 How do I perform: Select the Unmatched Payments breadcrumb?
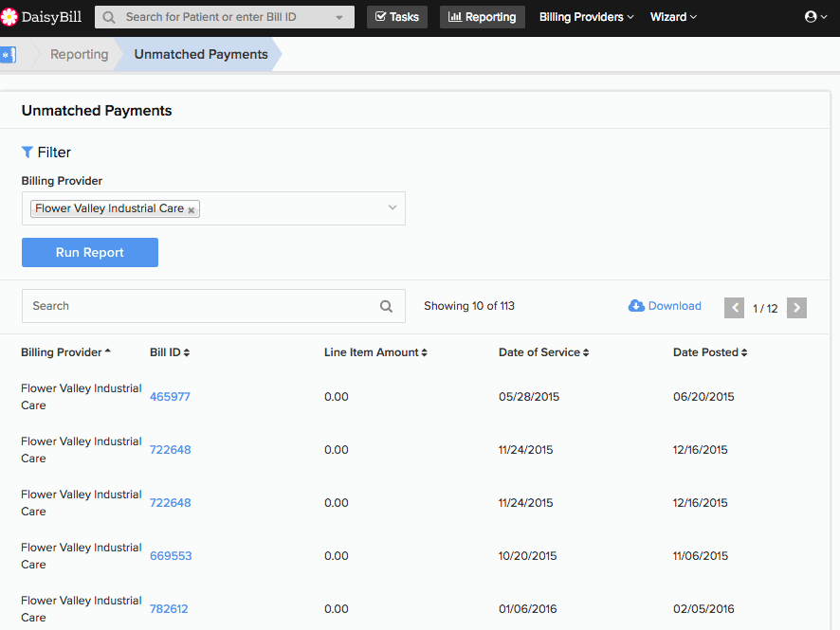tap(201, 55)
